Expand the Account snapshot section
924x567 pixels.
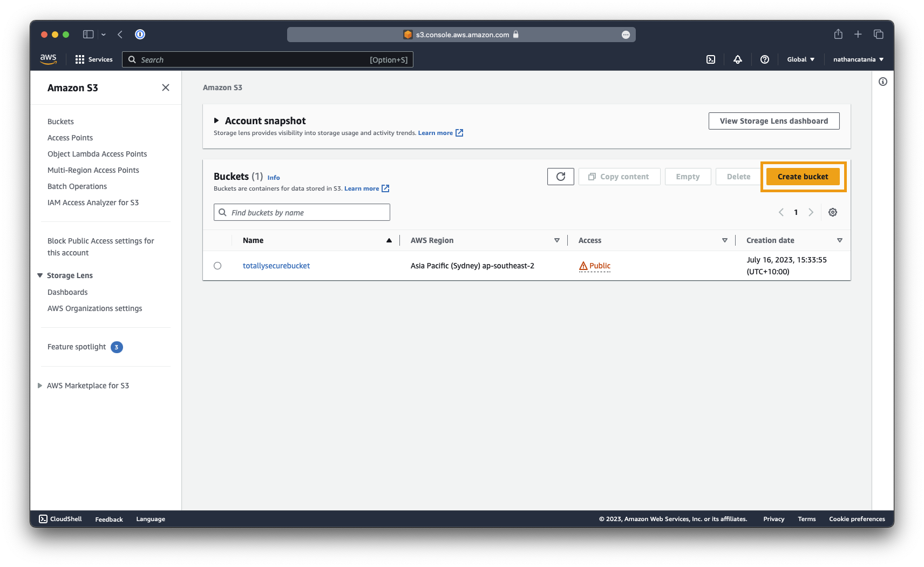(x=216, y=121)
